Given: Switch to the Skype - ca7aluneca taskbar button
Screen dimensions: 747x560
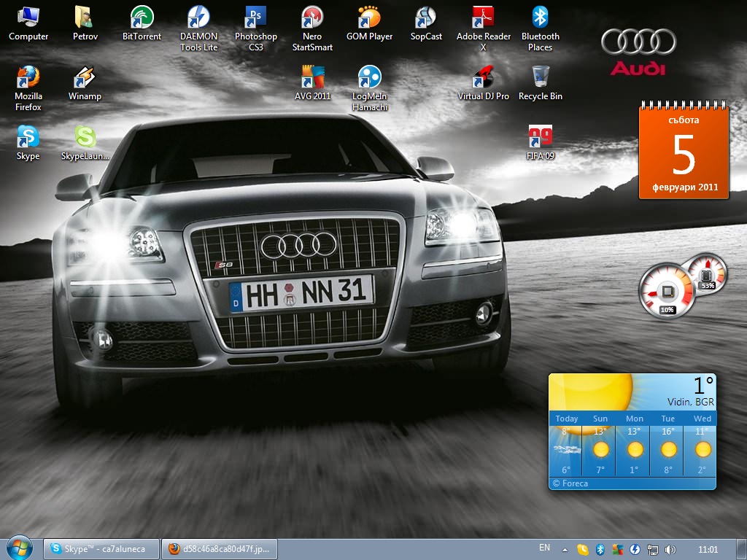Looking at the screenshot, I should pyautogui.click(x=101, y=549).
